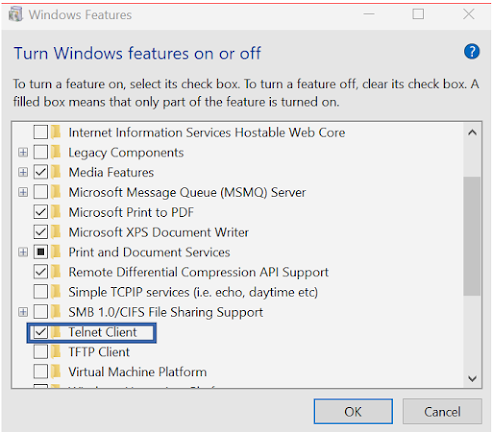The width and height of the screenshot is (492, 432).
Task: Uncheck the Telnet Client checkbox
Action: (41, 332)
